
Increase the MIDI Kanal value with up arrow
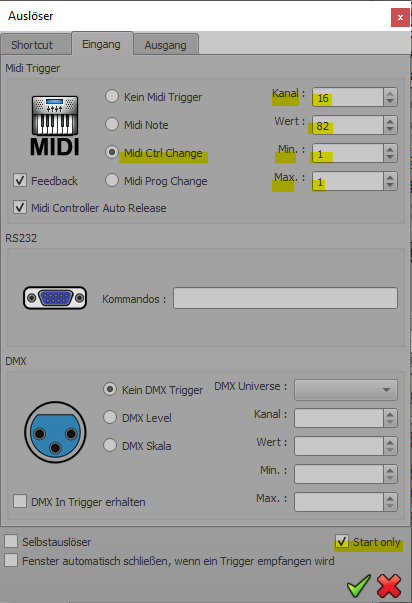[390, 93]
